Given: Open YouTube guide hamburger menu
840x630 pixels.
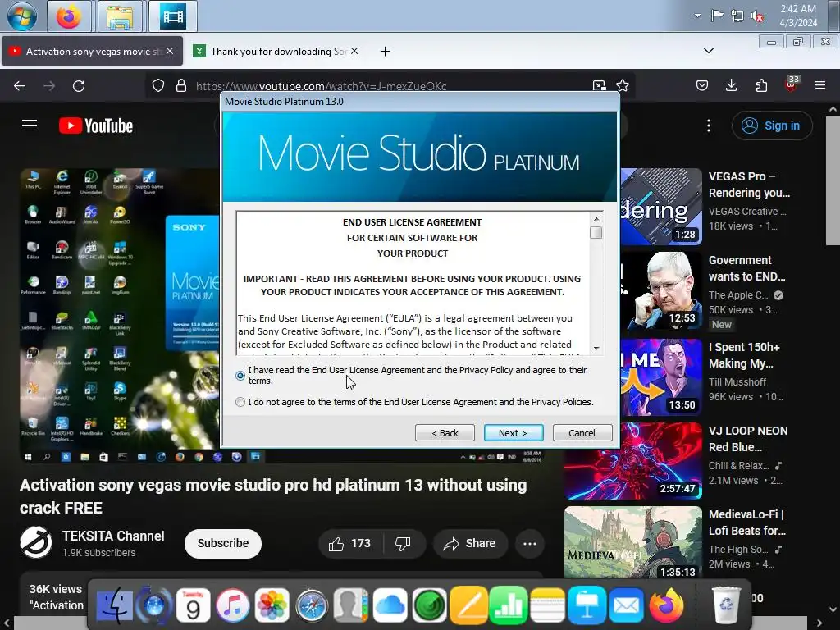Looking at the screenshot, I should click(30, 126).
